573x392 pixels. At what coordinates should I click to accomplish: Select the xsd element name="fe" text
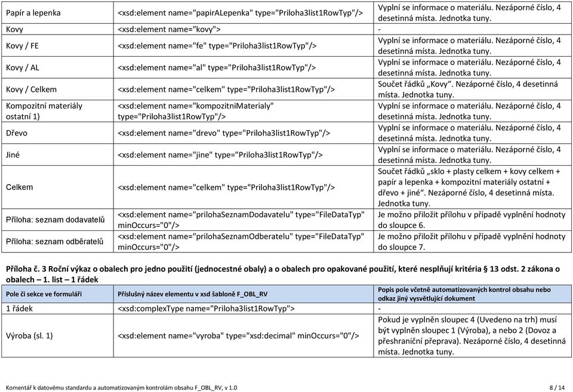pos(217,46)
